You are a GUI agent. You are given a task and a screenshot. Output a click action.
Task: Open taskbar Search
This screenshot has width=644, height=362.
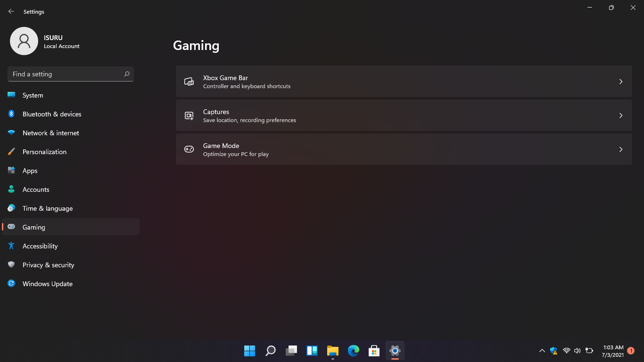(x=271, y=351)
